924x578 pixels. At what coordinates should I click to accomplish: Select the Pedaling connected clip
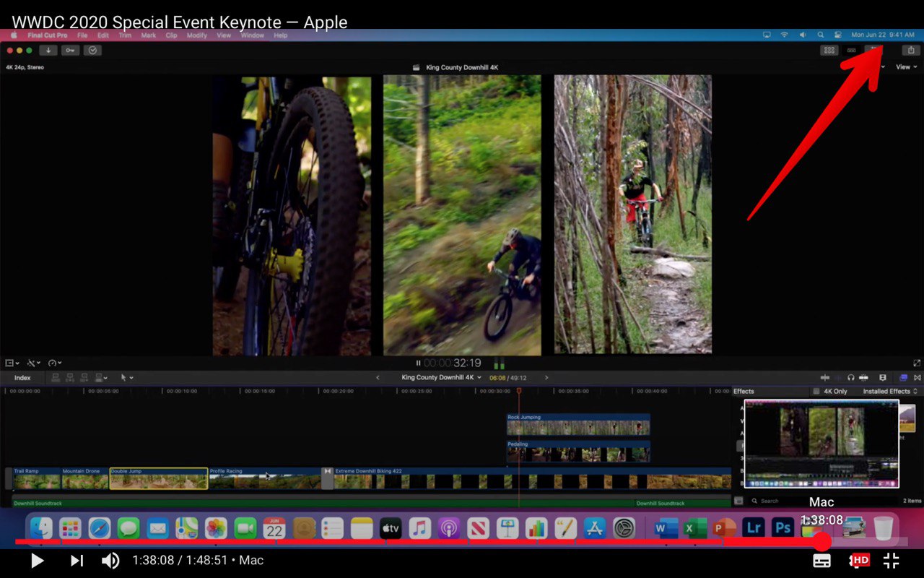tap(578, 452)
